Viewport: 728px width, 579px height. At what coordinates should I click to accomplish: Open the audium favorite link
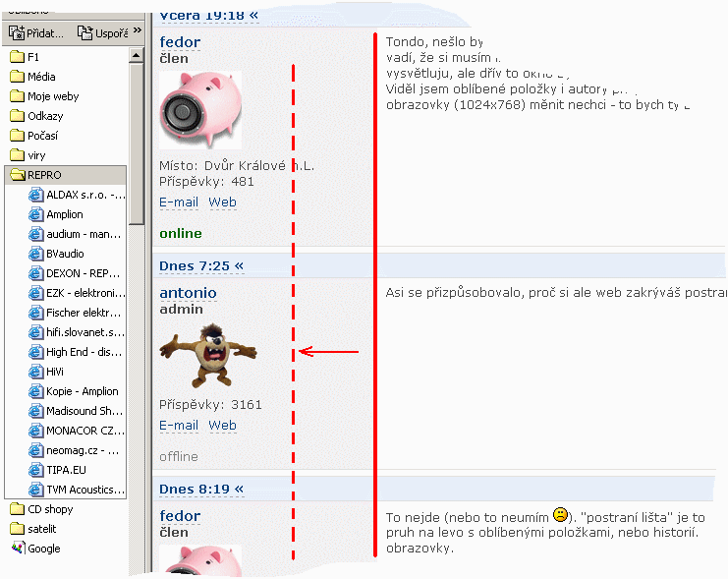point(75,234)
